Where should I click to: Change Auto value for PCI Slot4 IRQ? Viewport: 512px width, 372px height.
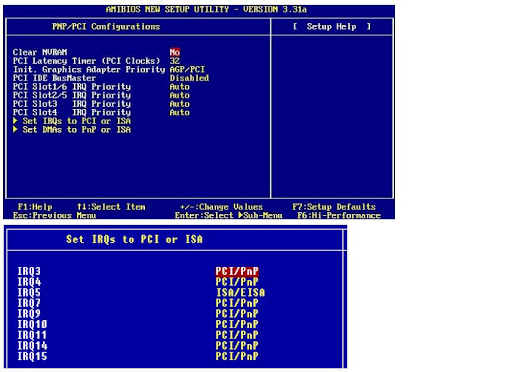[x=180, y=112]
